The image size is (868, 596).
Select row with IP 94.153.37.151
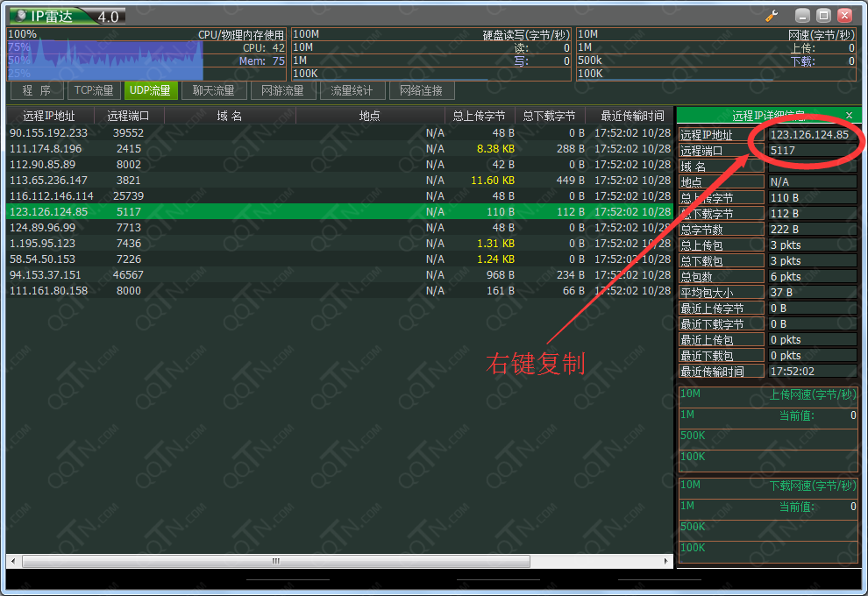point(339,274)
